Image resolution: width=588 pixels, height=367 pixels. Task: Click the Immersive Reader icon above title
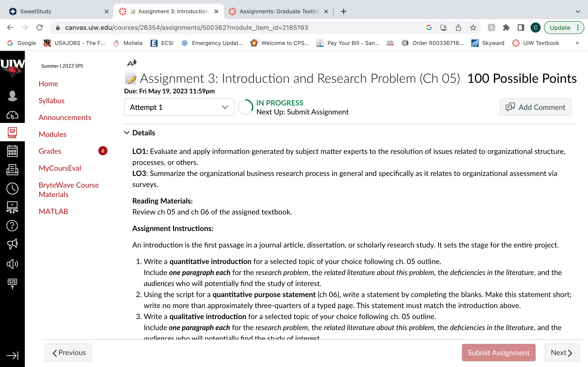point(132,63)
